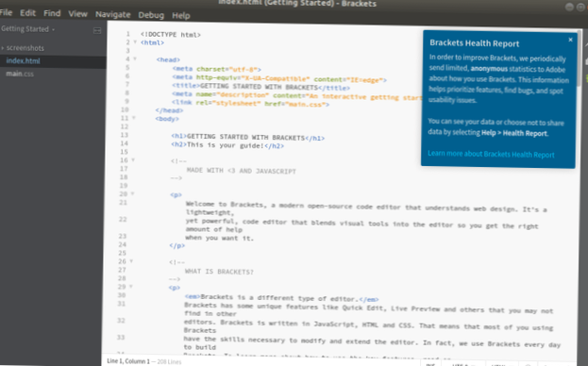The height and width of the screenshot is (366, 588).
Task: Click the WHAT IS BRACKETS? comment text
Action: pos(219,272)
